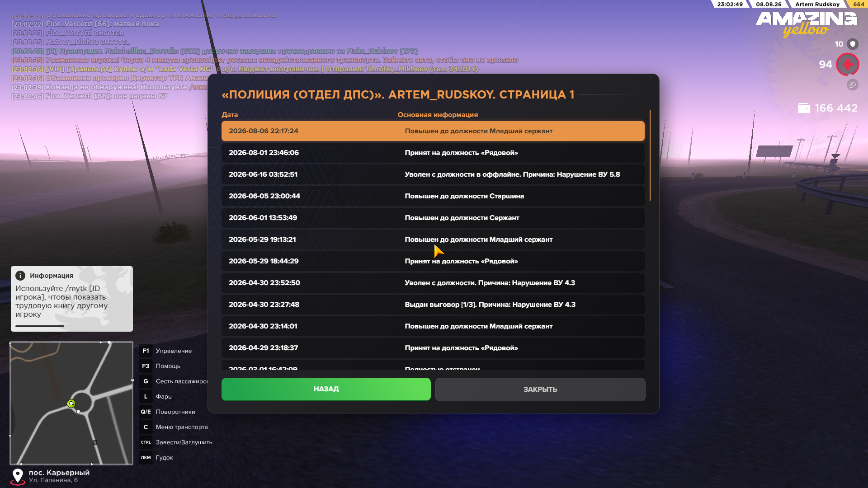This screenshot has width=868, height=488.
Task: Click the record list scrollbar
Action: [650, 155]
